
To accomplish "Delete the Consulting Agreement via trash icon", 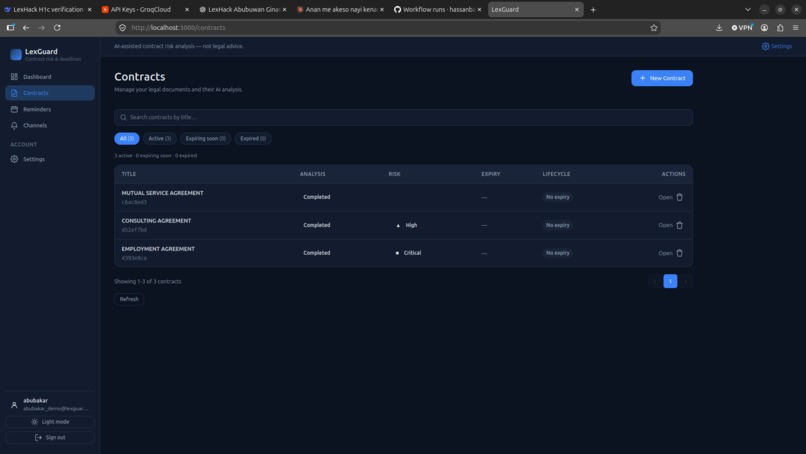I will point(680,225).
